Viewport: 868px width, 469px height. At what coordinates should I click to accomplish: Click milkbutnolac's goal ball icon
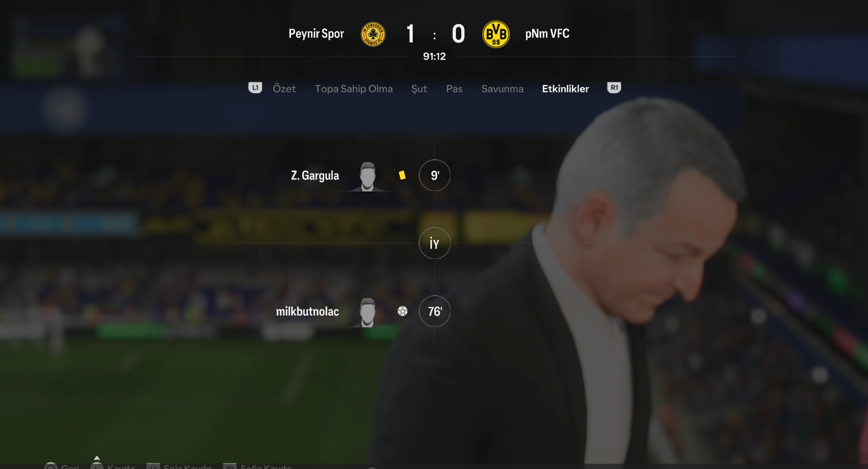402,311
